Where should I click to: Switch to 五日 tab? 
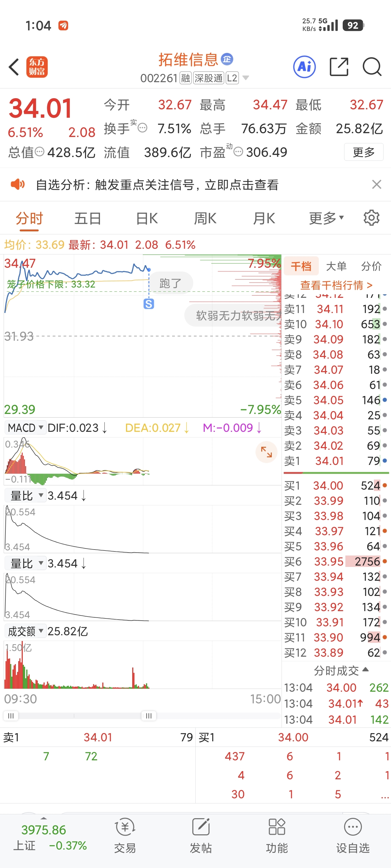(x=88, y=218)
